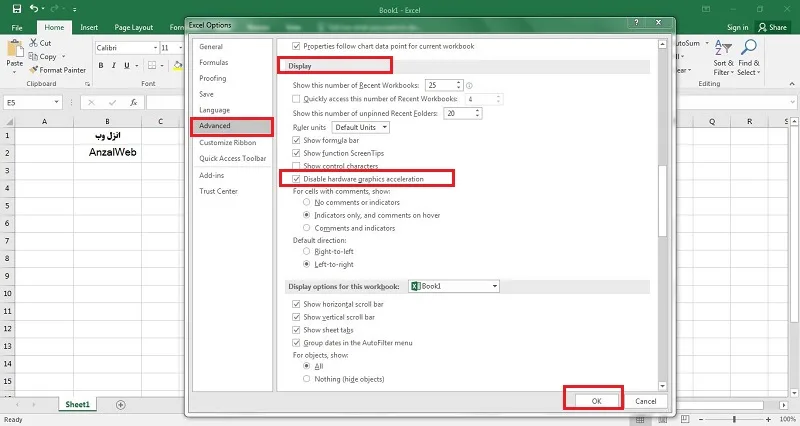
Task: Collapse the ribbon chevron arrow
Action: (791, 84)
